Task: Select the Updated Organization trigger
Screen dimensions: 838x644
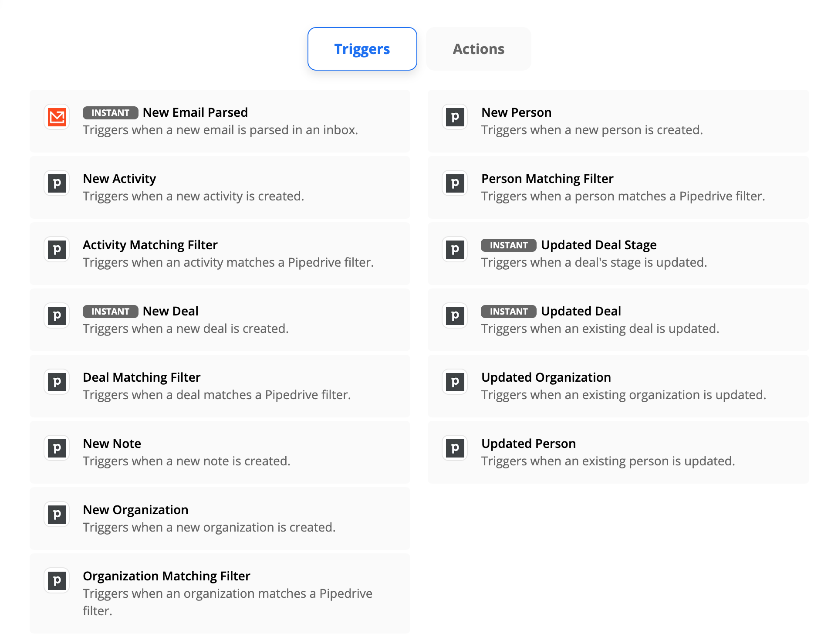Action: click(x=618, y=386)
